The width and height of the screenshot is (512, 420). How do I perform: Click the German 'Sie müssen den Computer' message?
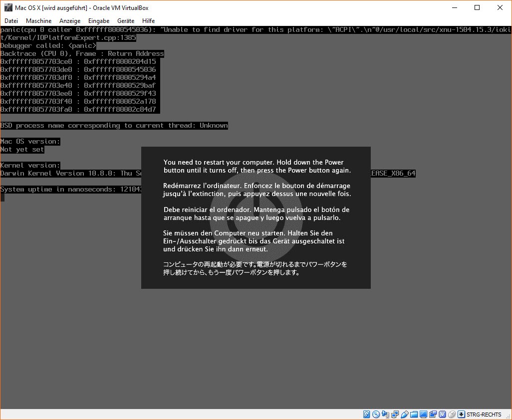[x=254, y=241]
